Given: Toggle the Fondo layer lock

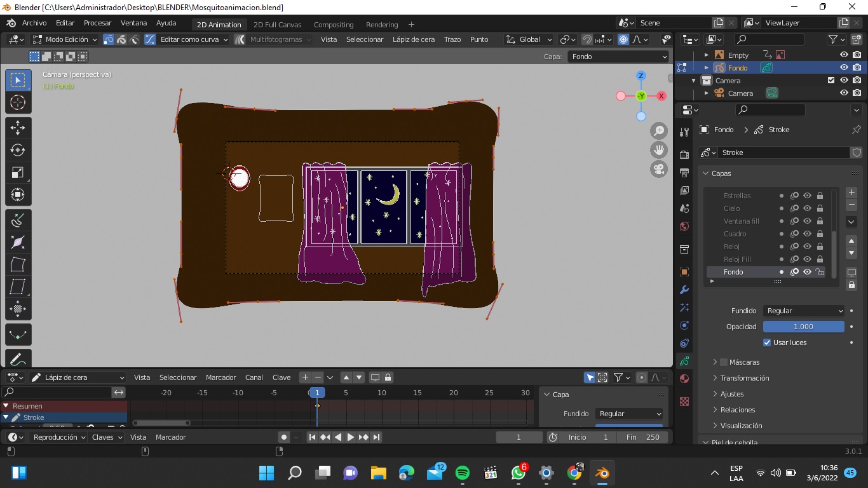Looking at the screenshot, I should (820, 272).
